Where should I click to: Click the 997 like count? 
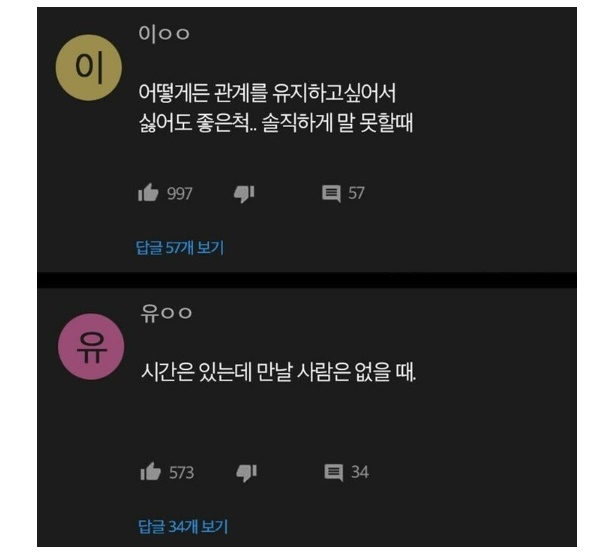tap(180, 194)
